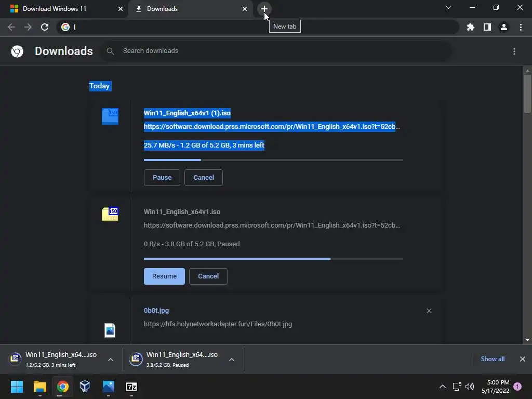The height and width of the screenshot is (399, 532).
Task: Open a new browser tab
Action: [264, 9]
